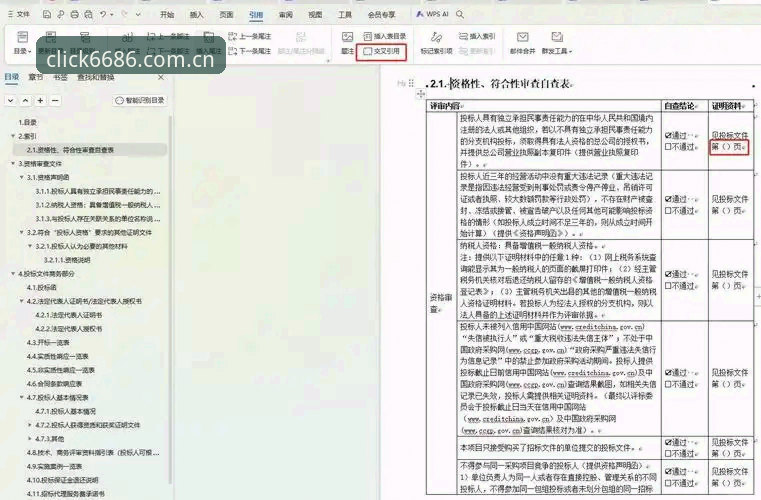
Task: Click the minus (demote level) icon in outline pane
Action: pos(55,100)
